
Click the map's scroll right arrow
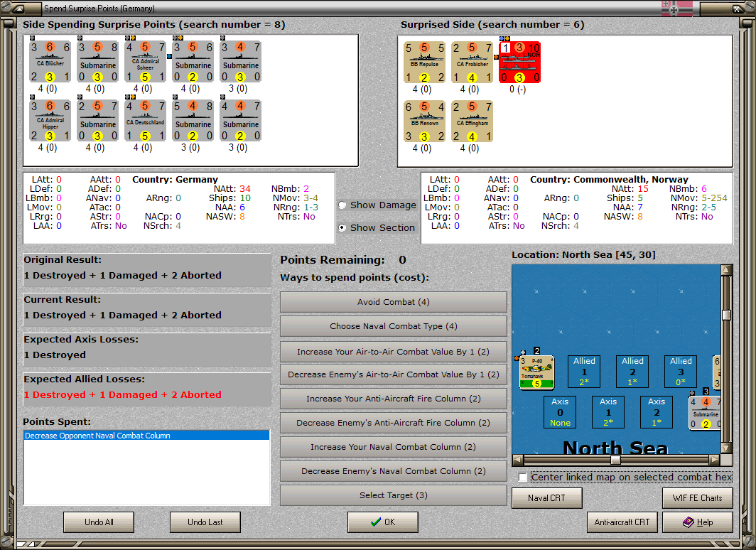(715, 460)
